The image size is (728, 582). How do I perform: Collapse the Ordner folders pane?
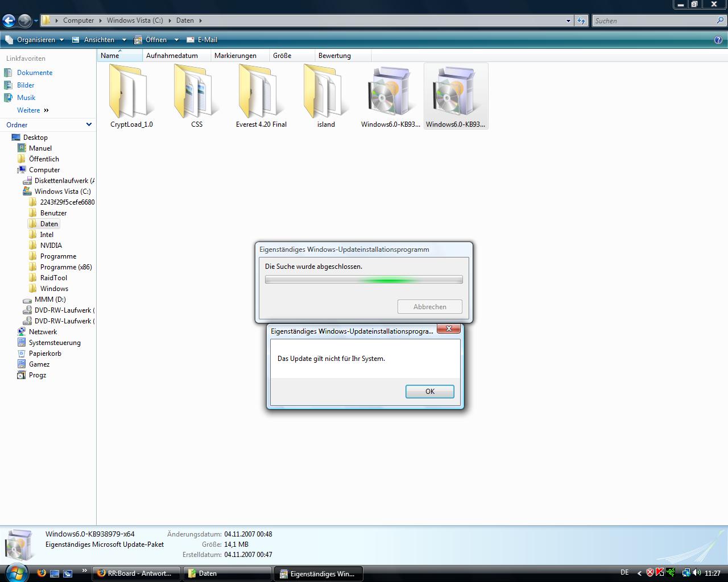pos(89,124)
